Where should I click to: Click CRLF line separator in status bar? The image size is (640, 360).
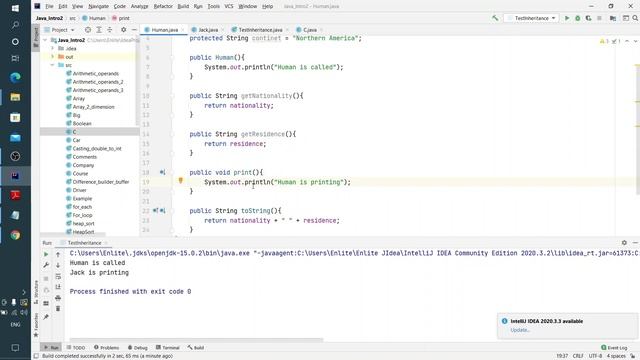(578, 356)
